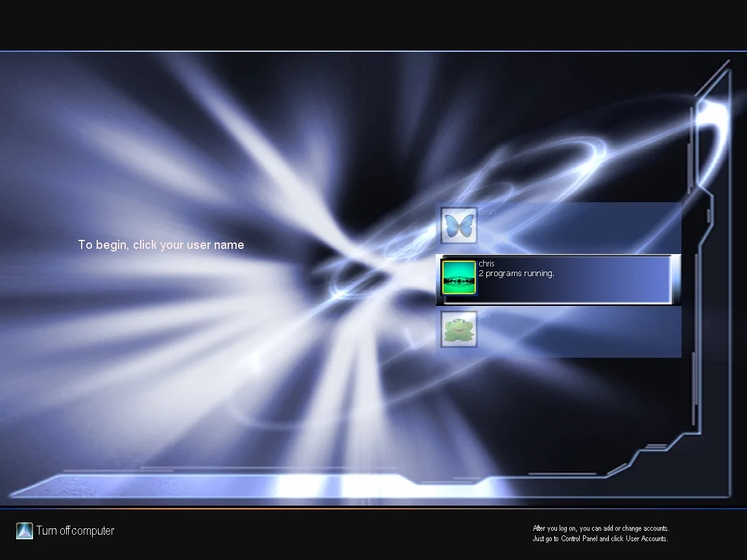Screen dimensions: 747x560
Task: Click the glowing right edge of chris's tile
Action: point(675,279)
